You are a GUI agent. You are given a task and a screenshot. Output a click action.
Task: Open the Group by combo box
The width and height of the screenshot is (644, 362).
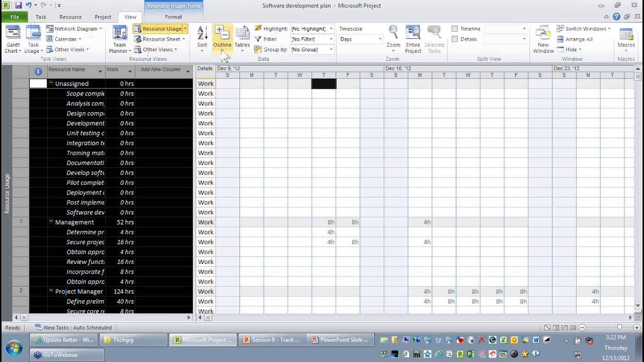312,49
